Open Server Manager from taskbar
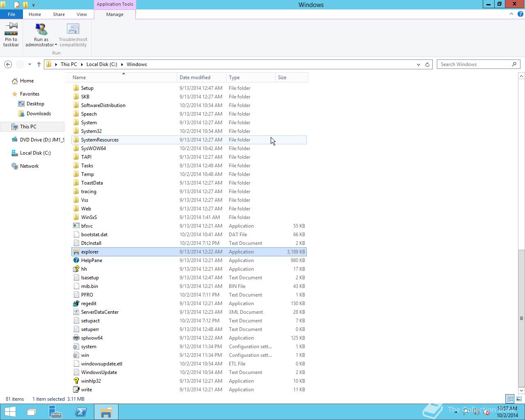Screen dimensions: 525x420 (x=55, y=412)
